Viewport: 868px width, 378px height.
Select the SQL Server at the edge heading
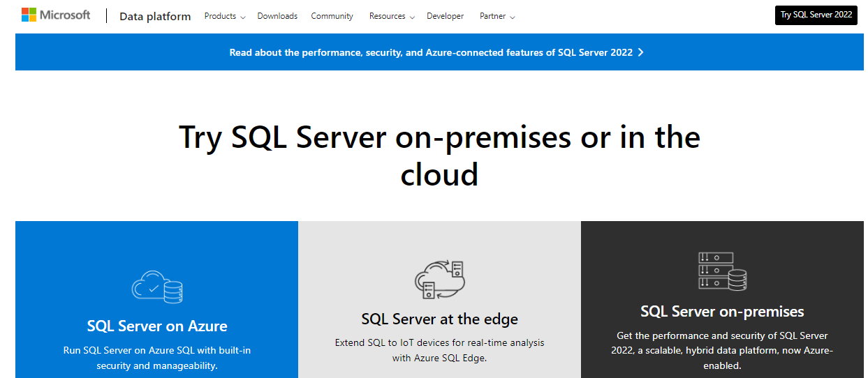point(440,319)
